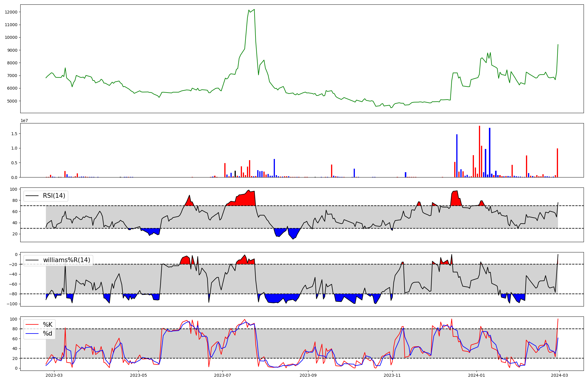
Task: Click the red %K legend line swatch
Action: click(x=32, y=324)
